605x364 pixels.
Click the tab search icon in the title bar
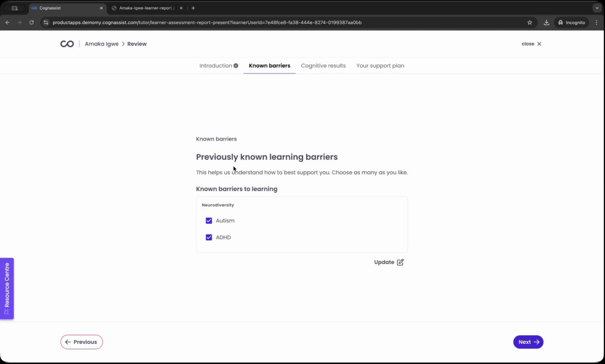[x=14, y=8]
